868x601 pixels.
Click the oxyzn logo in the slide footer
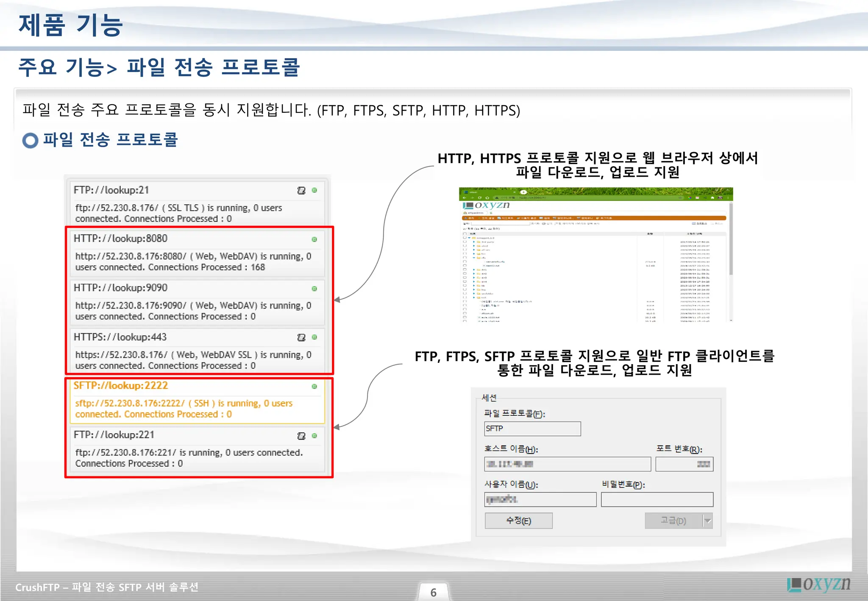tap(819, 584)
